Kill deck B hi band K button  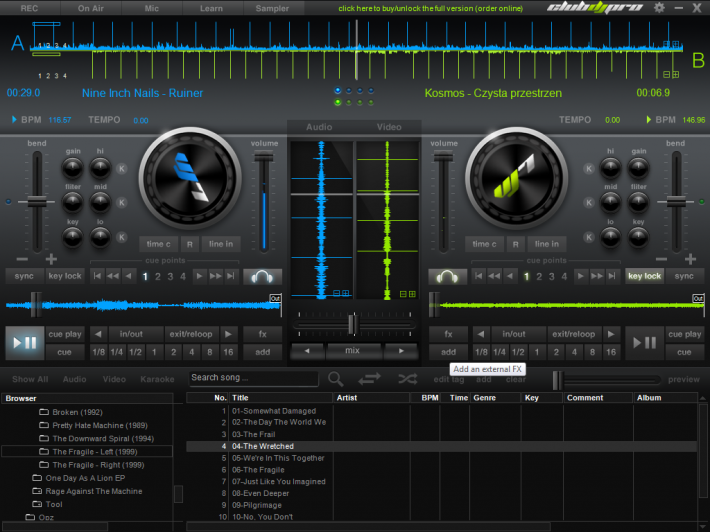(x=589, y=169)
